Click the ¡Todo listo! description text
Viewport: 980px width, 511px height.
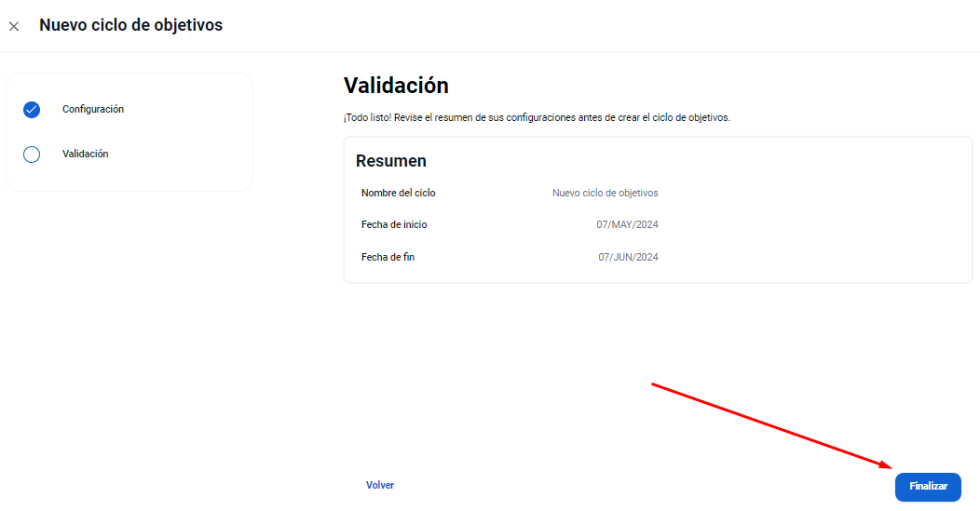[537, 118]
